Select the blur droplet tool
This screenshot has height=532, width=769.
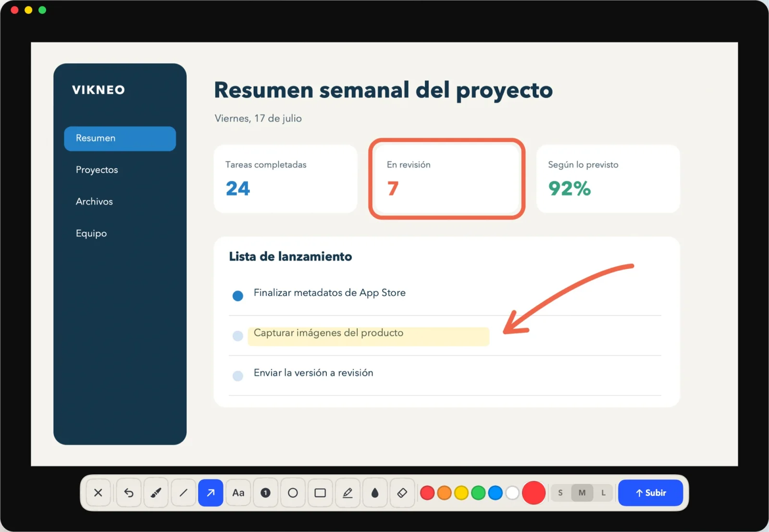tap(375, 493)
